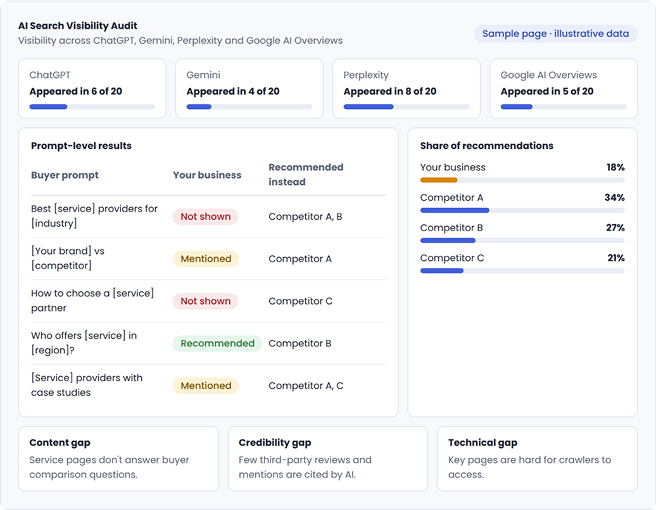
Task: Click the Perplexity progress bar
Action: [406, 107]
